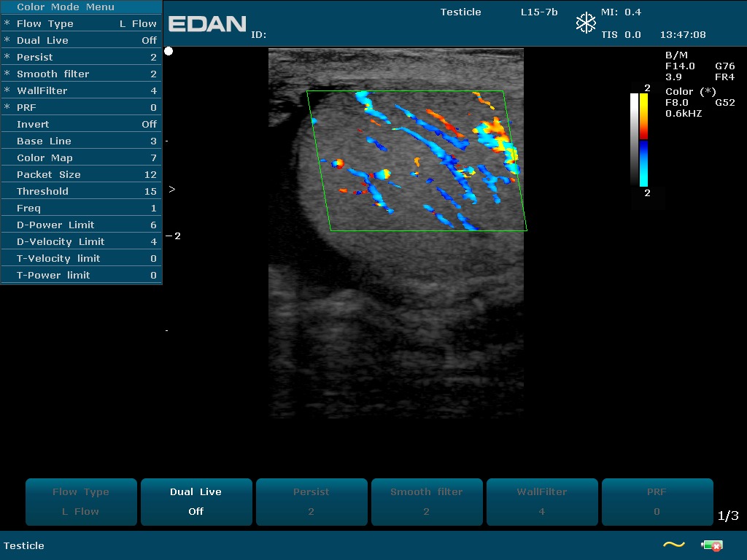The image size is (747, 560).
Task: Click the color velocity scale bar
Action: click(643, 140)
